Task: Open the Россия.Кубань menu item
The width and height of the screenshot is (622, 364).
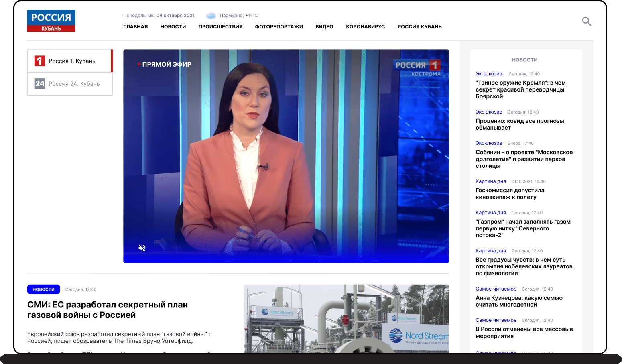Action: (x=419, y=27)
